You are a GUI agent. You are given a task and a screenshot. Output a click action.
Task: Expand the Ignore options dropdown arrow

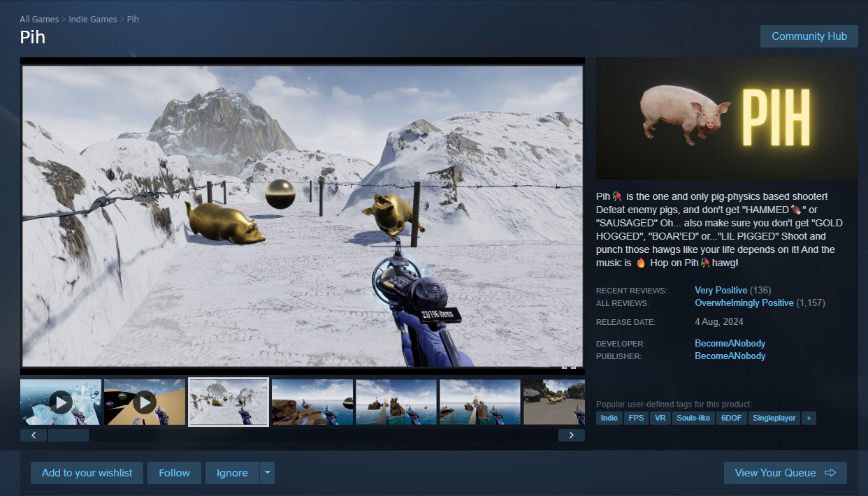click(268, 473)
